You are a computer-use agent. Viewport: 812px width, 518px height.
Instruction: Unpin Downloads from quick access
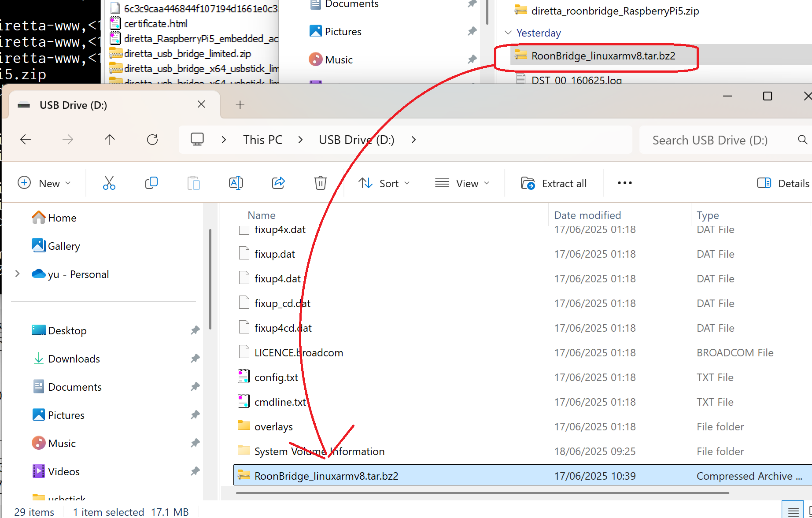tap(195, 359)
